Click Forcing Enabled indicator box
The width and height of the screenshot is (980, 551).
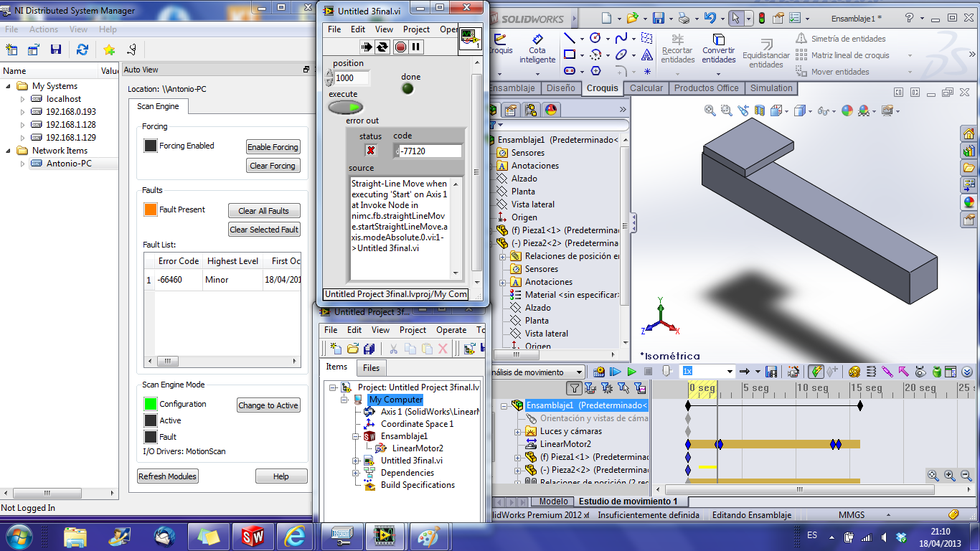[150, 146]
